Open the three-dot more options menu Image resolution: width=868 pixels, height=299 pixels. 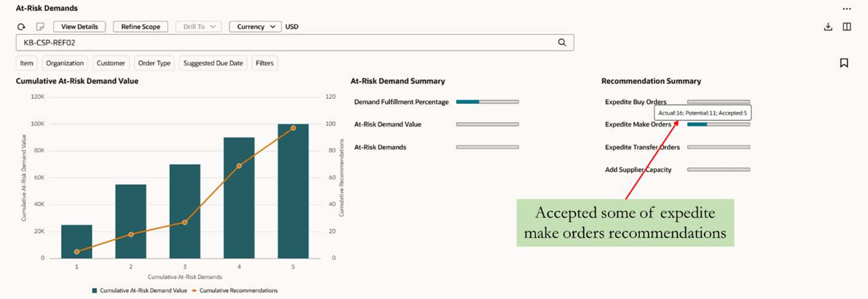tap(846, 9)
